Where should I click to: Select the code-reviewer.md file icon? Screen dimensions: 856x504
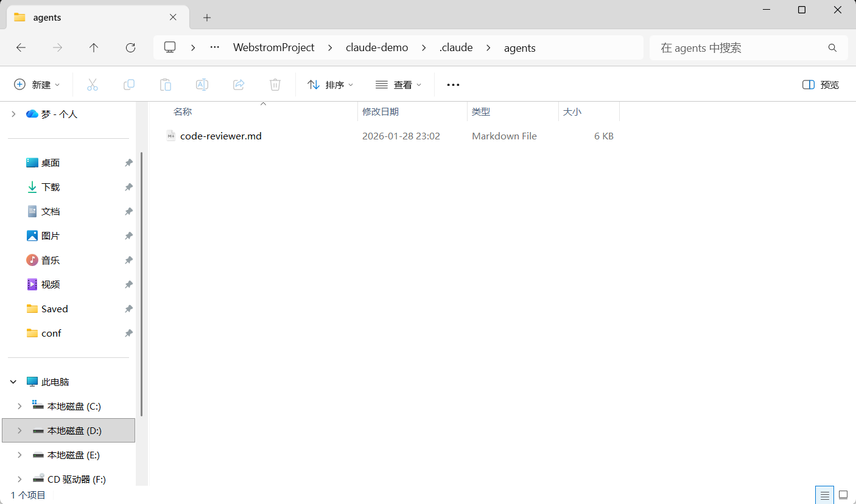171,136
